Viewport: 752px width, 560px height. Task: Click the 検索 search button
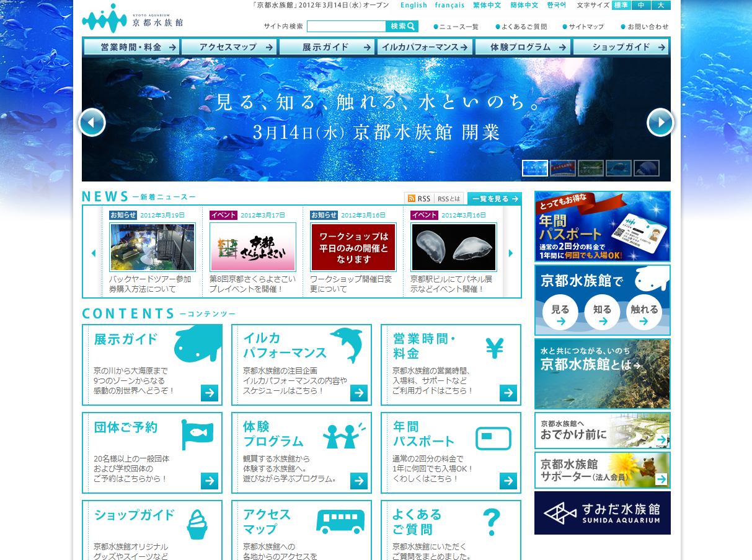402,27
